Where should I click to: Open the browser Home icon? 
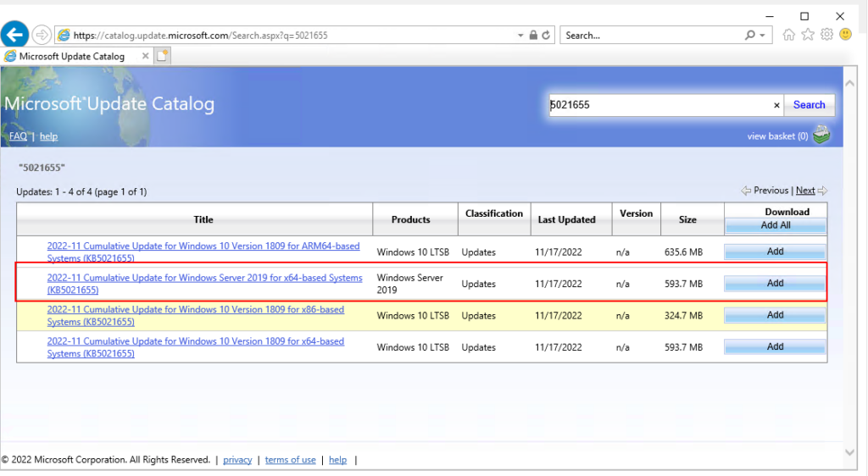coord(789,35)
